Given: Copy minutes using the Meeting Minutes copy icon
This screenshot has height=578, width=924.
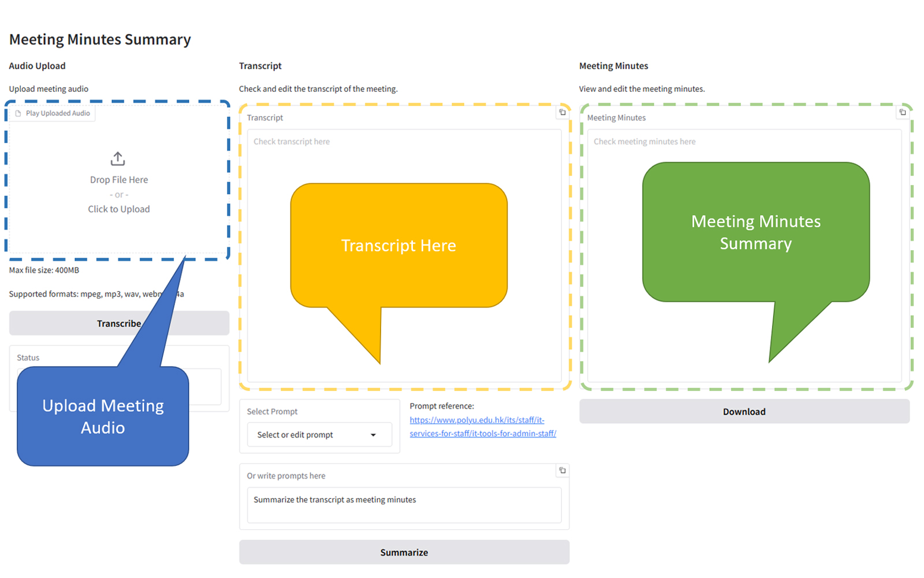Looking at the screenshot, I should click(902, 112).
